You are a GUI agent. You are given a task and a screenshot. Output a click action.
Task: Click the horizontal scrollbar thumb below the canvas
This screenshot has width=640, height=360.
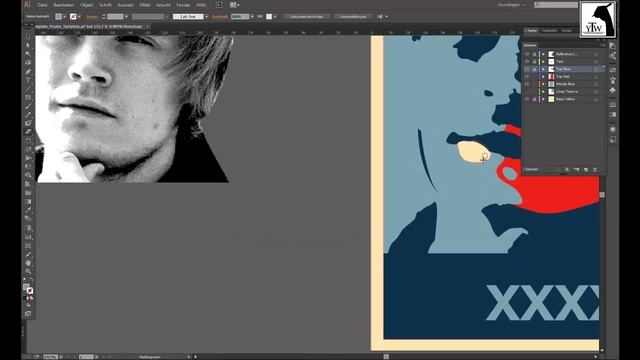(x=386, y=356)
